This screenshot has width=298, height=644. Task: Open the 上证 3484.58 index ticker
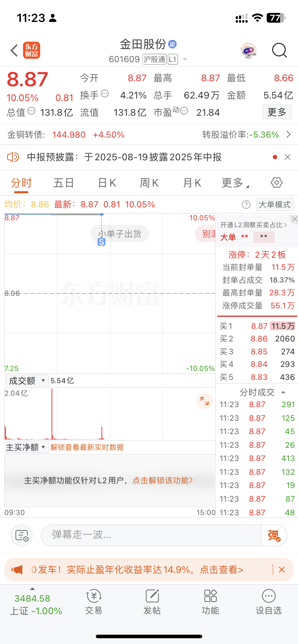35,604
